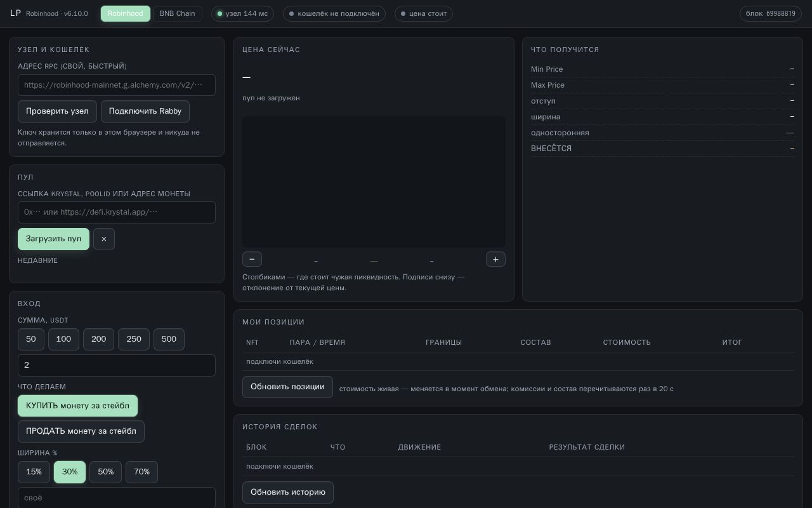The image size is (812, 508).
Task: Focus the pool link or coin address field
Action: (117, 212)
